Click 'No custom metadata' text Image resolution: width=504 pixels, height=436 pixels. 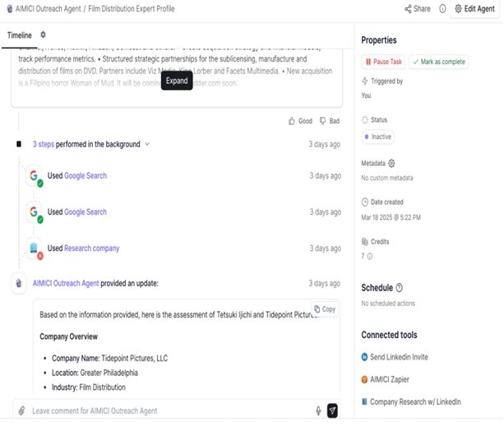[387, 178]
